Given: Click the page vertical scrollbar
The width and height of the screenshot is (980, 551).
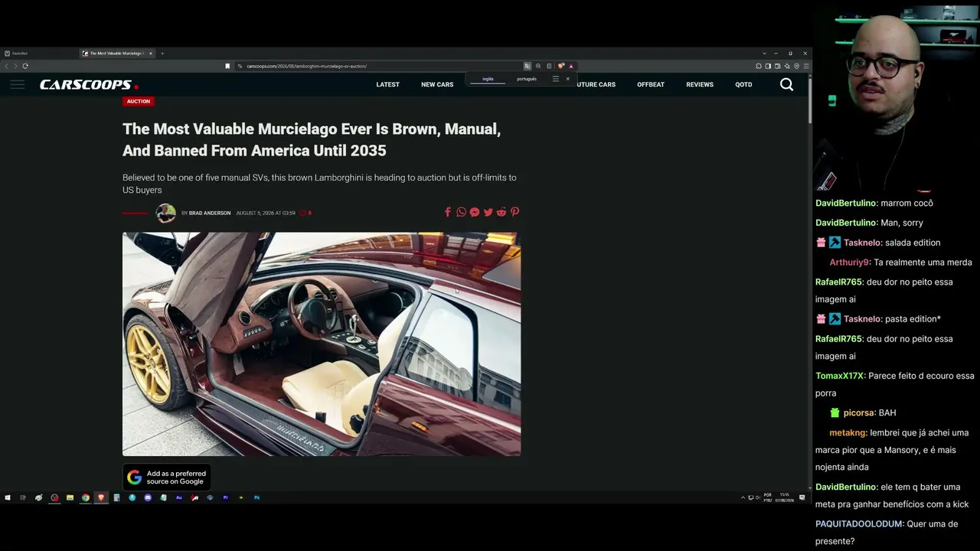Looking at the screenshot, I should click(808, 99).
